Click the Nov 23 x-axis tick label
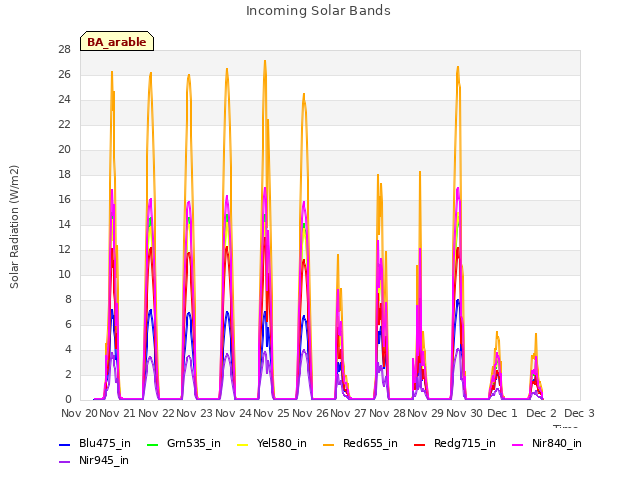This screenshot has width=640, height=480. click(195, 413)
